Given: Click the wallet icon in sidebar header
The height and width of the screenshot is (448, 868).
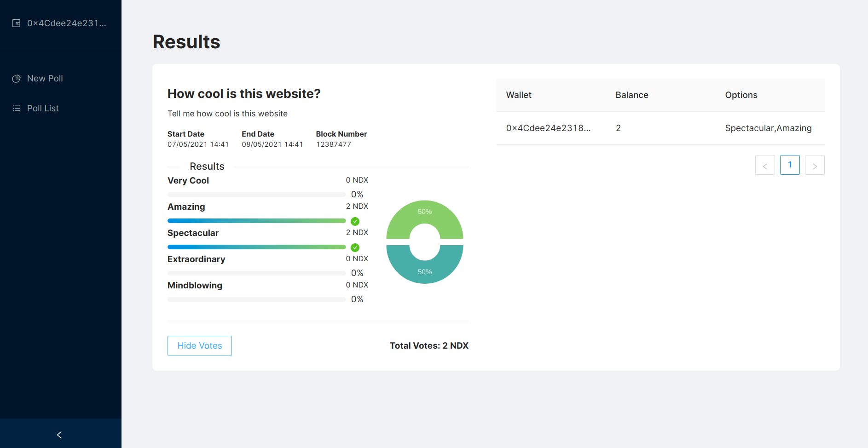Looking at the screenshot, I should pyautogui.click(x=16, y=23).
